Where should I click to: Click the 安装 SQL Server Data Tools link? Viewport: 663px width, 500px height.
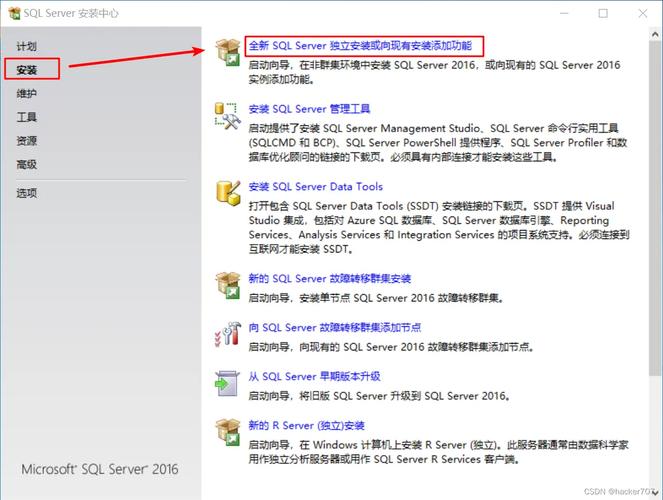click(x=315, y=187)
